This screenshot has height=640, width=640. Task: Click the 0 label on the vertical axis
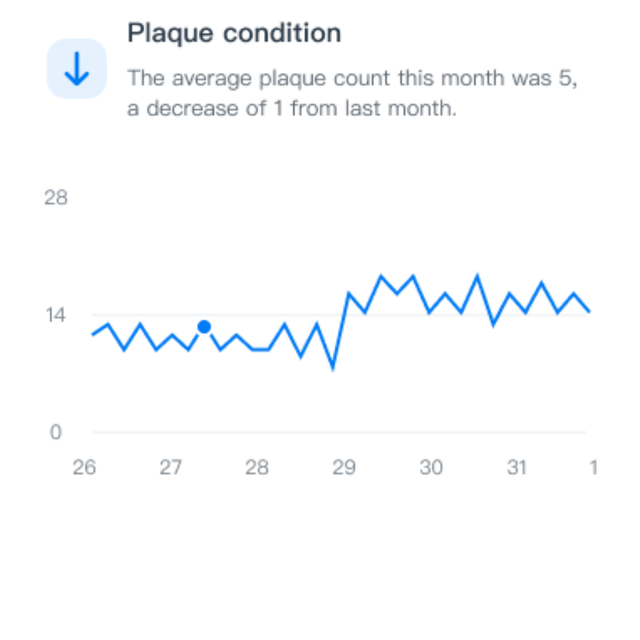pos(56,432)
